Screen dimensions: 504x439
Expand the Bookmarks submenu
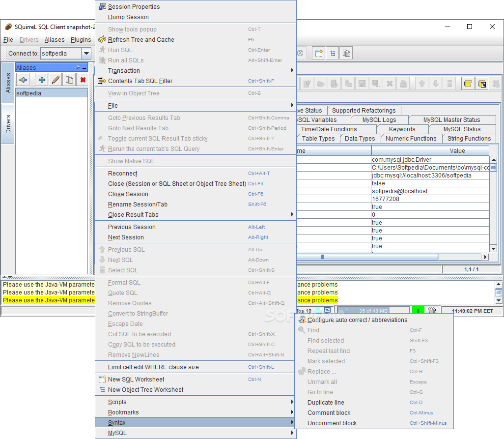click(x=196, y=412)
